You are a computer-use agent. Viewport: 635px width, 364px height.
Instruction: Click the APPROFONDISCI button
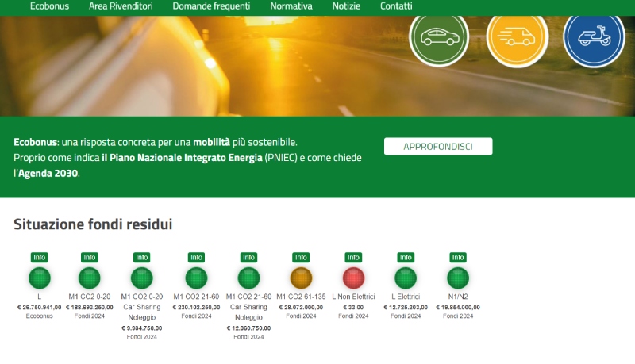438,147
